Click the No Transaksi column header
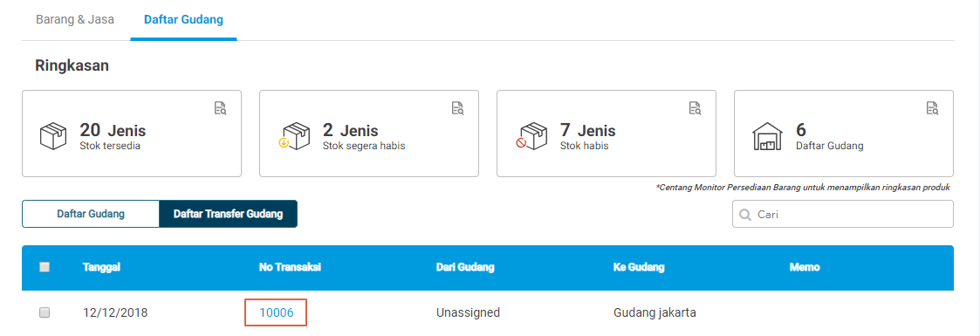The image size is (980, 336). coord(290,267)
